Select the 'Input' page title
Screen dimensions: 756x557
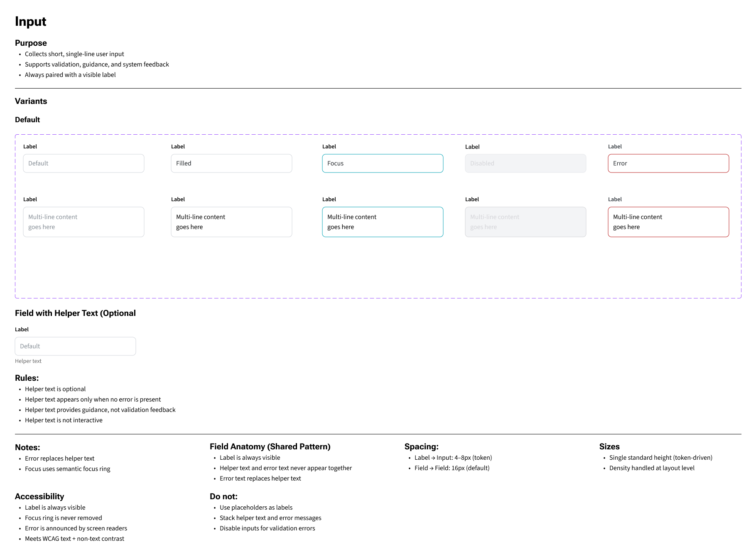30,22
